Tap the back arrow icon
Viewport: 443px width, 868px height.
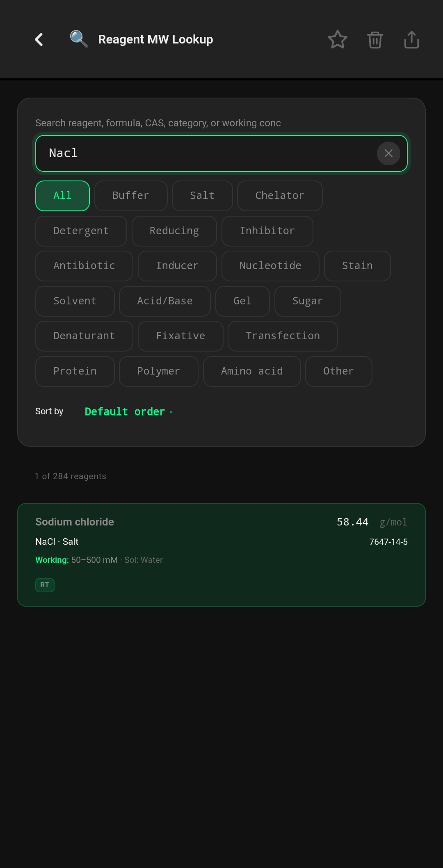39,40
